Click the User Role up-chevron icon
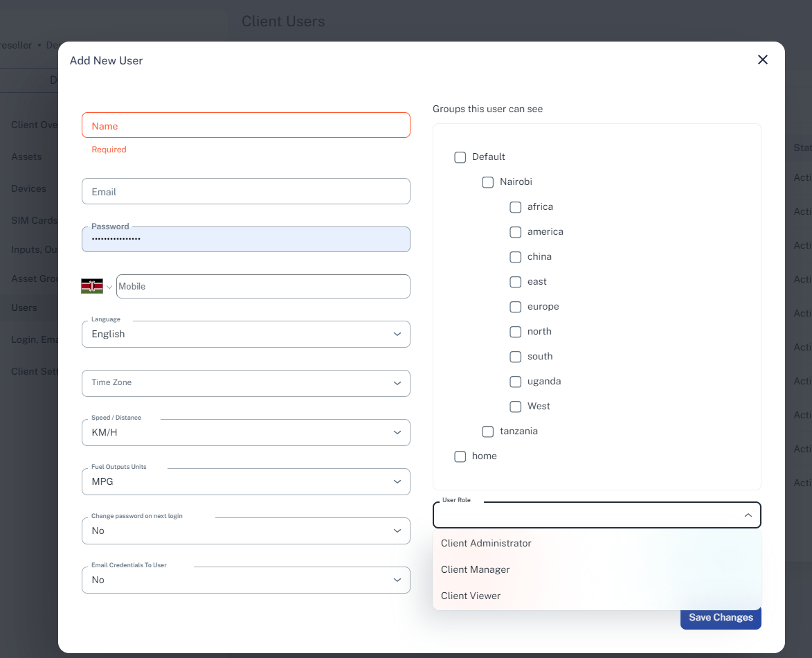Image resolution: width=812 pixels, height=658 pixels. pyautogui.click(x=748, y=515)
